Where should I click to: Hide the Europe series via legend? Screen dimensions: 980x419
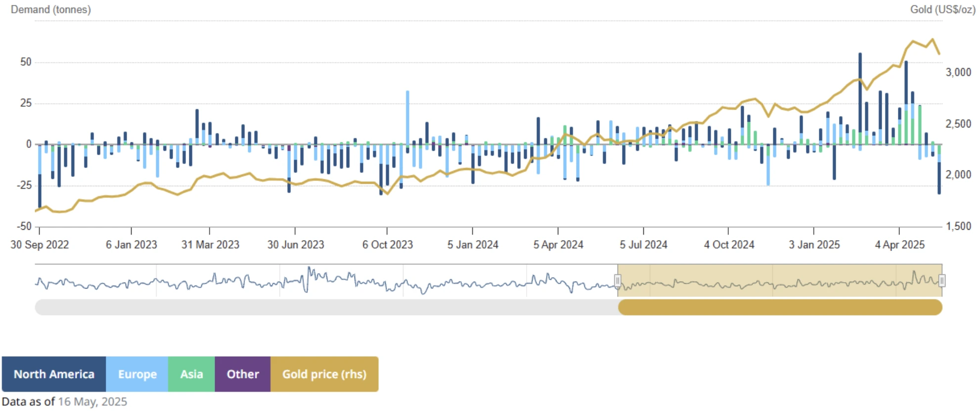pos(137,374)
